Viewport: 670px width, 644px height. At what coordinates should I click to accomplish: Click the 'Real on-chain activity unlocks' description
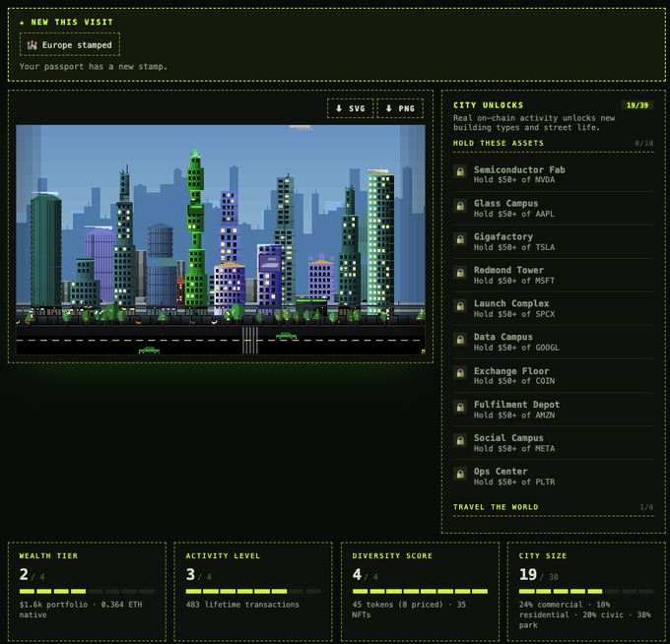click(534, 122)
